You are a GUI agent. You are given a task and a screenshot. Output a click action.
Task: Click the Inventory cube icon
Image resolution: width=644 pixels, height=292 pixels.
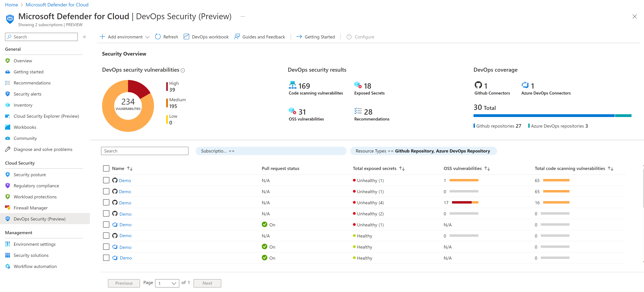tap(8, 105)
